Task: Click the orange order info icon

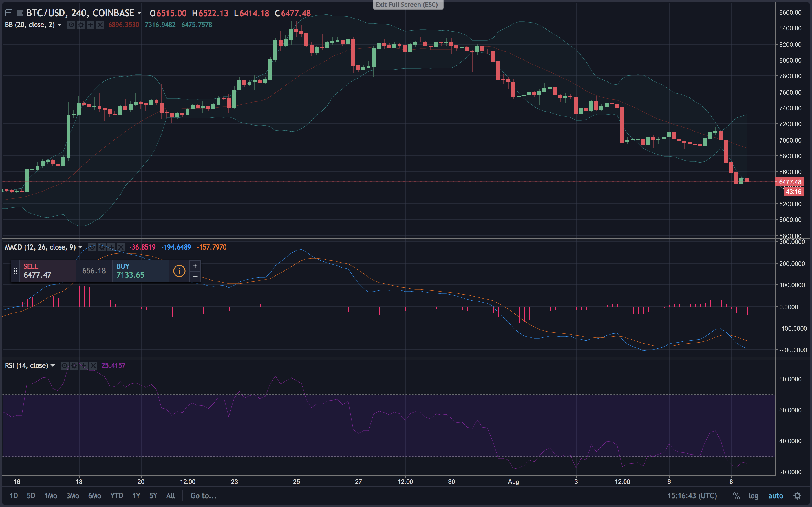Action: pyautogui.click(x=179, y=271)
